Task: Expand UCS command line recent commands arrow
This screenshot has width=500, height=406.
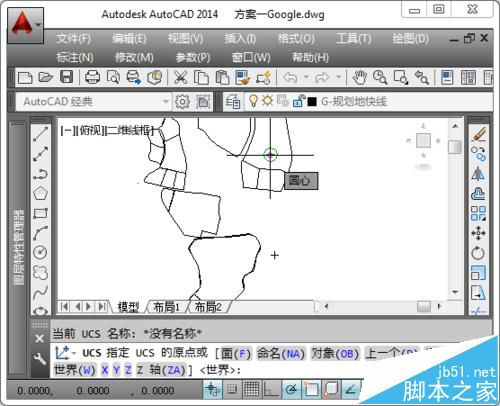Action: tap(73, 353)
